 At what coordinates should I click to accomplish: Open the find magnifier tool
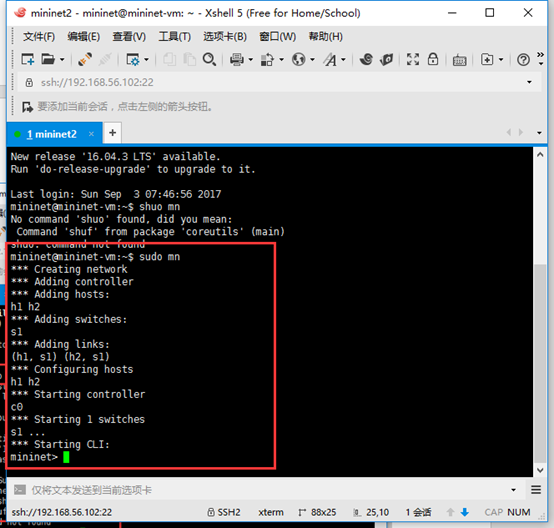[209, 59]
